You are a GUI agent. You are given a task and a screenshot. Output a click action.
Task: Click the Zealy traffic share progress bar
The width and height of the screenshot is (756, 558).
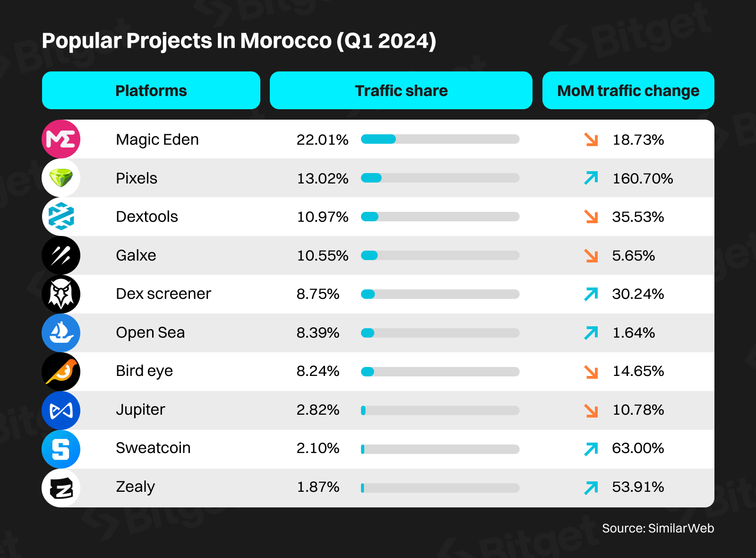click(440, 488)
